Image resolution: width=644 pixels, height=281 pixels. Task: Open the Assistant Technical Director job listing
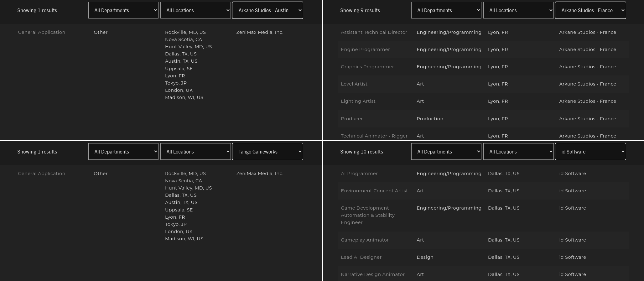(374, 32)
